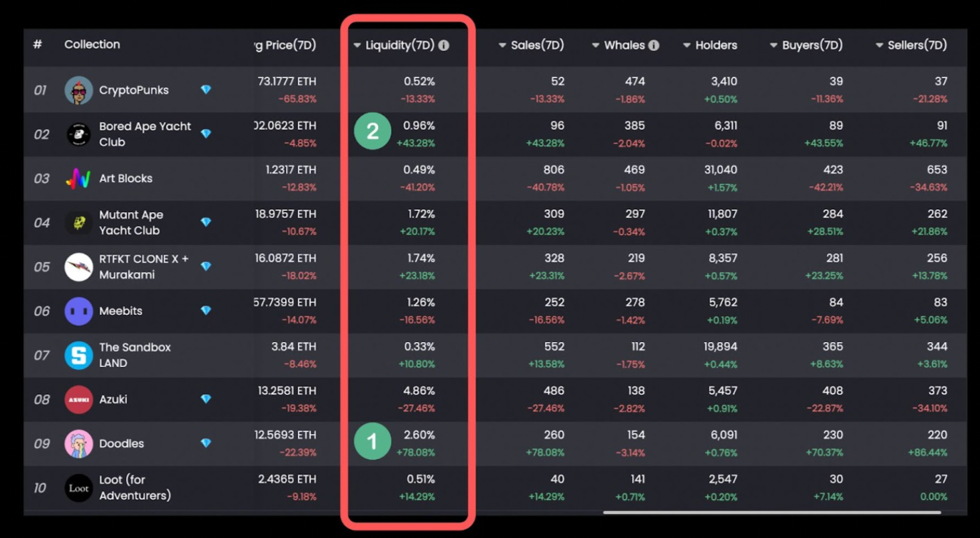Click the diamond badge next to Mutant Ape Yacht Club
The width and height of the screenshot is (980, 538).
pos(206,222)
